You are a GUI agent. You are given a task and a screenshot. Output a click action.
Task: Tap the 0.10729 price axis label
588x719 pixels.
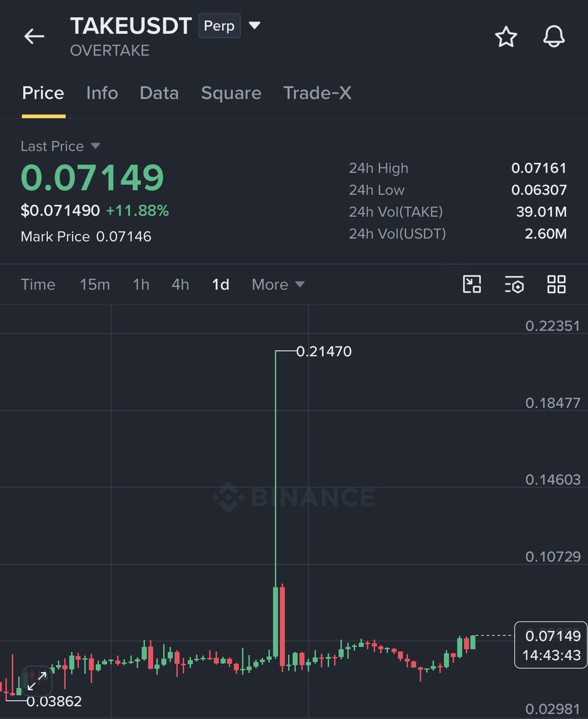(x=553, y=557)
